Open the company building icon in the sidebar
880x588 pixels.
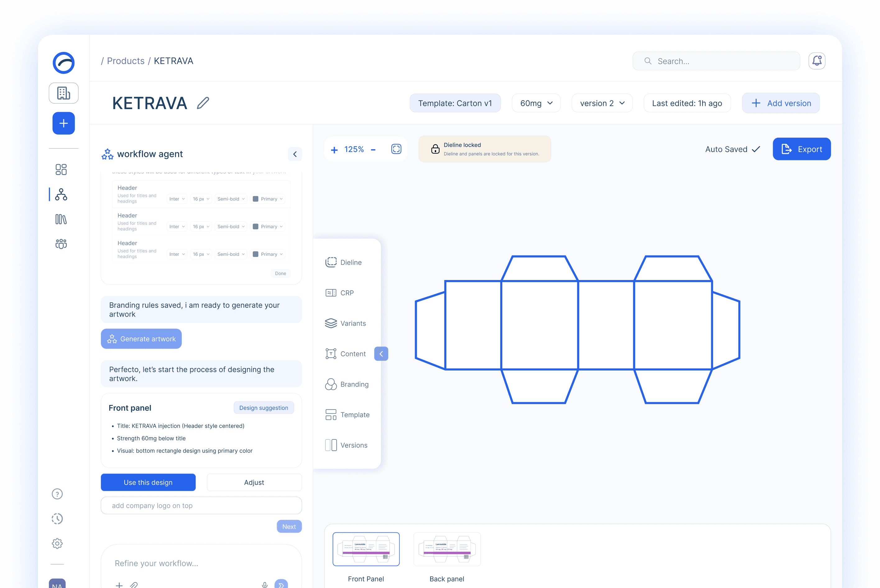[63, 93]
